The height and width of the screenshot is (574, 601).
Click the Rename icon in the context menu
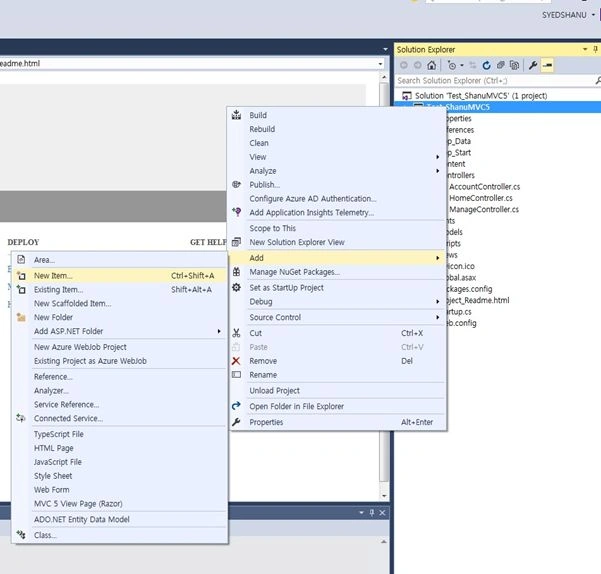236,374
